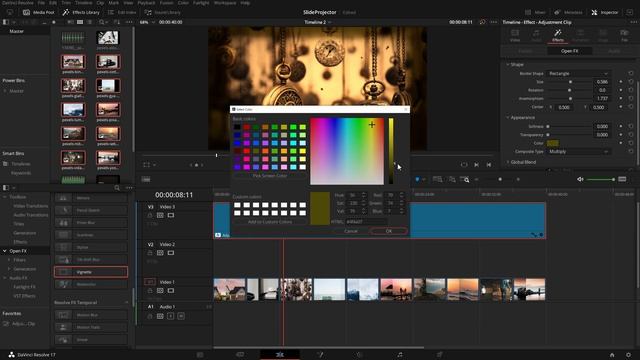The height and width of the screenshot is (360, 640).
Task: Click the Color swatch in Inspector
Action: [x=553, y=143]
